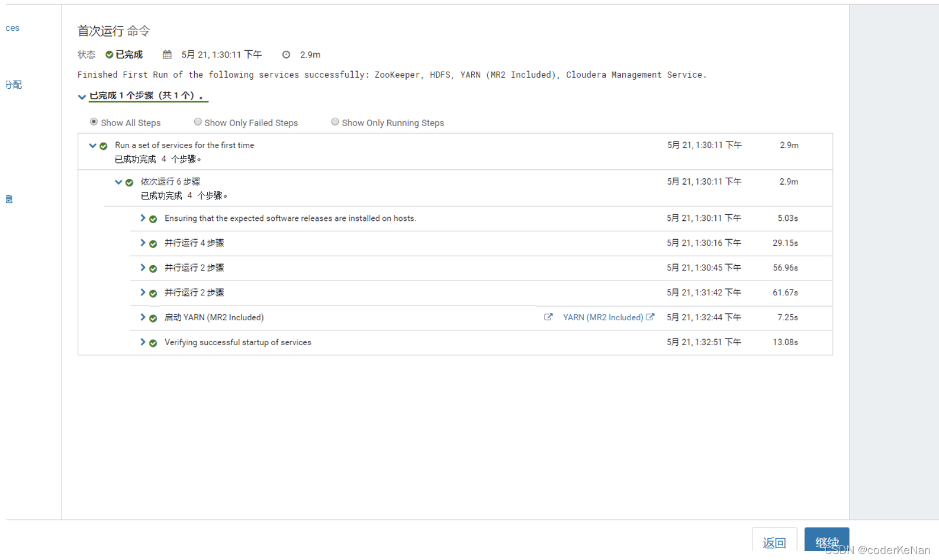Expand 'Ensuring that the expected software releases' step
Screen dimensions: 939x560
point(143,218)
